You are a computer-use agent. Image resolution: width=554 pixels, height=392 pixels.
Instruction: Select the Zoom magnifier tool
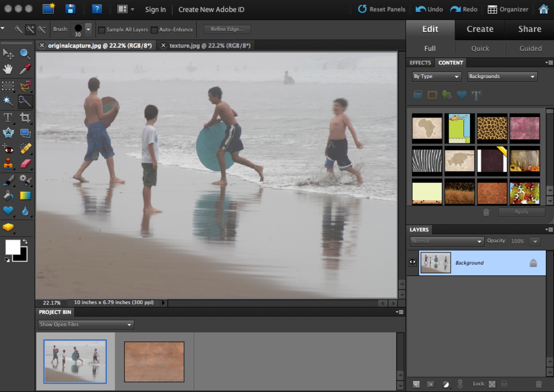pos(25,54)
